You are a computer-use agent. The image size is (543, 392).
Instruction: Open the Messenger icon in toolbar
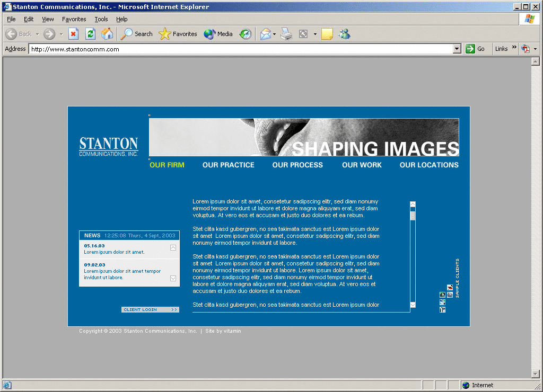coord(344,34)
